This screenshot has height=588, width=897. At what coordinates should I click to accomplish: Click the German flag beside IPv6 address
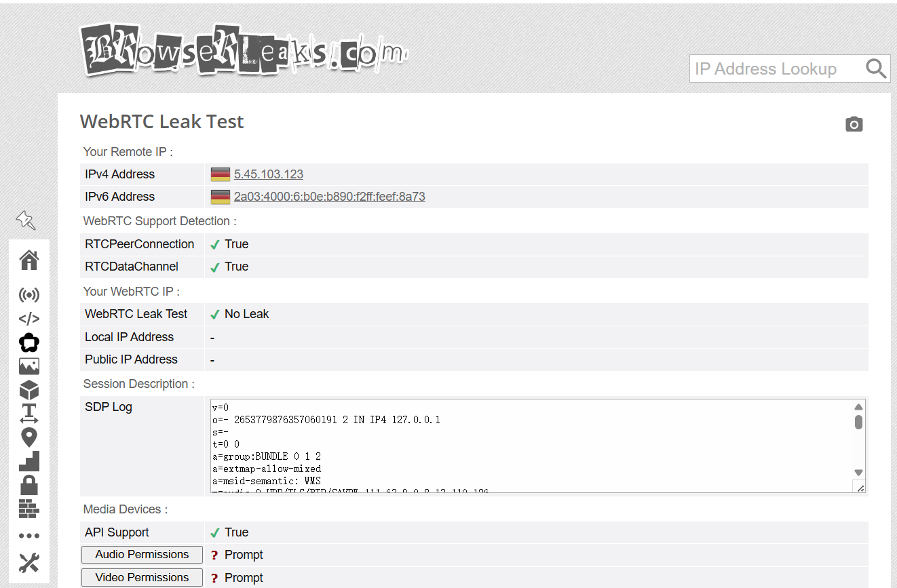[221, 197]
